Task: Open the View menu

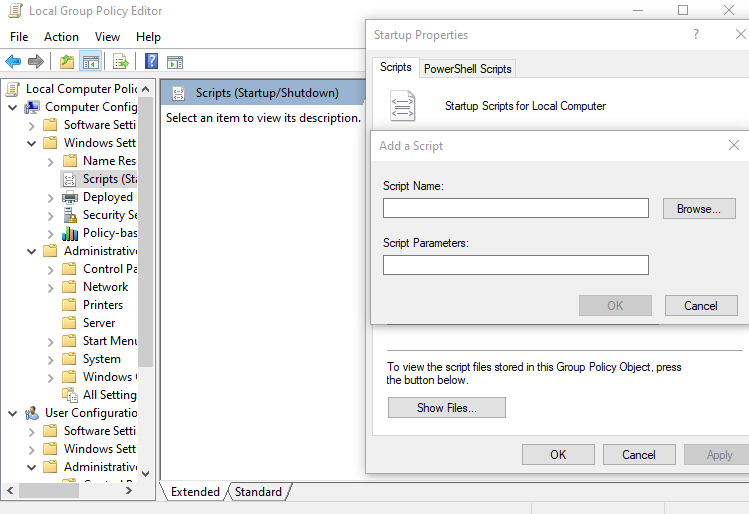Action: [x=107, y=37]
